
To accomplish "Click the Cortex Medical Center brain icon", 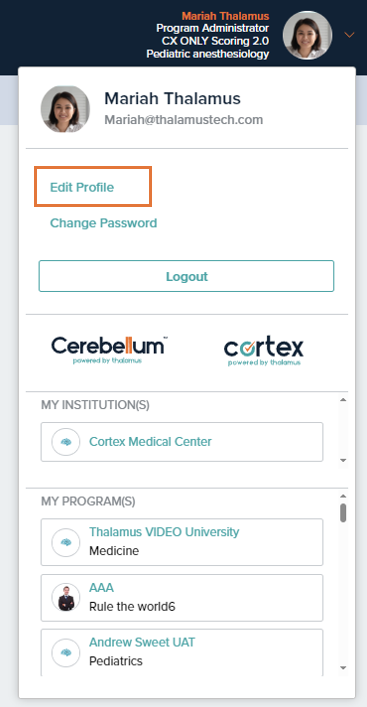I will point(66,442).
